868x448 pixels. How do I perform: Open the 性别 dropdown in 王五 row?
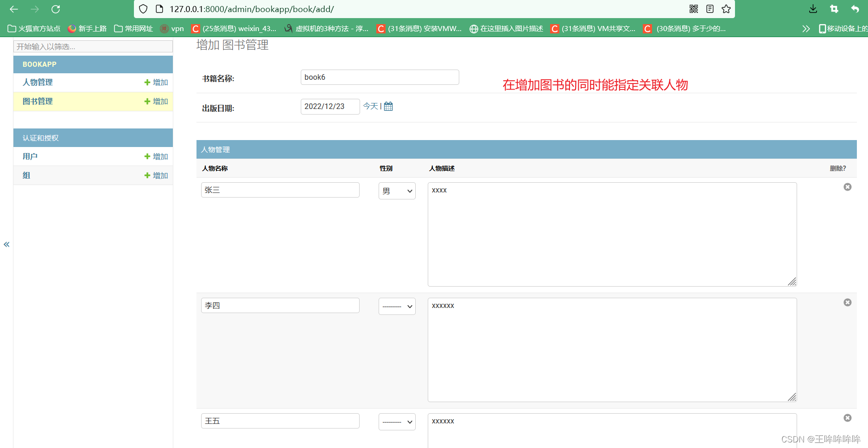397,422
